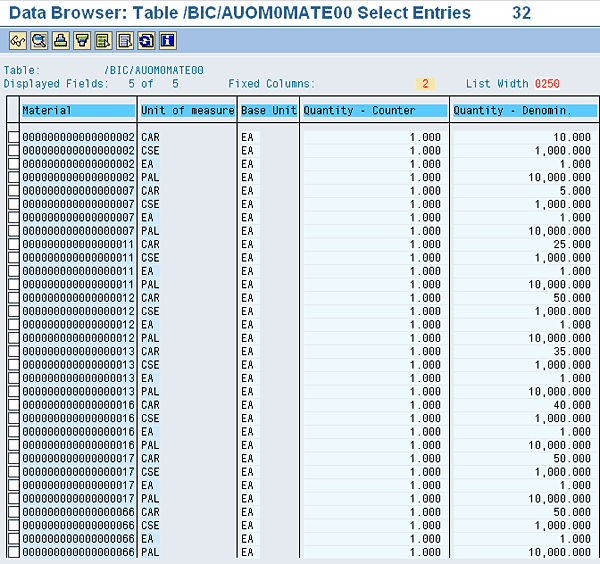Check the row box for material 66 CSE

tap(13, 525)
